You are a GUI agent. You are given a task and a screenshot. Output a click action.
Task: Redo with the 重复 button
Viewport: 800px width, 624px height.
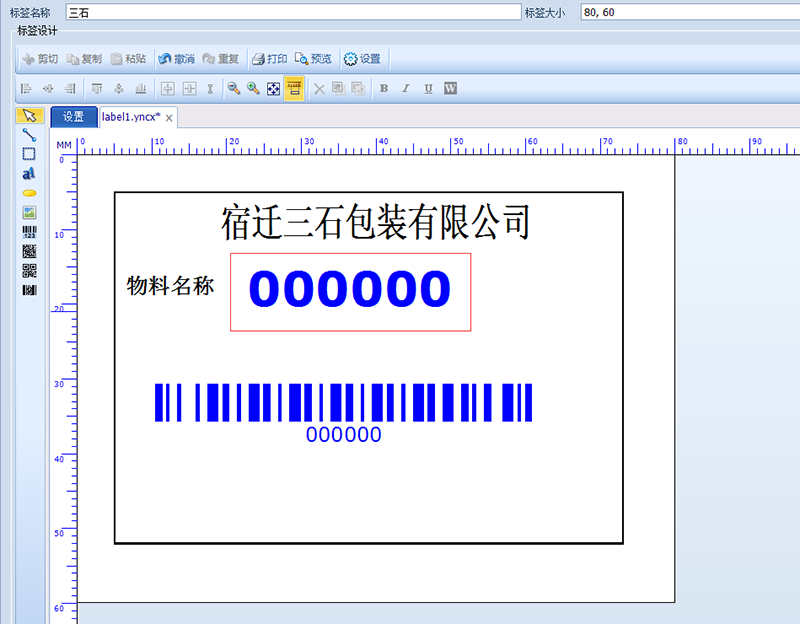pyautogui.click(x=220, y=59)
